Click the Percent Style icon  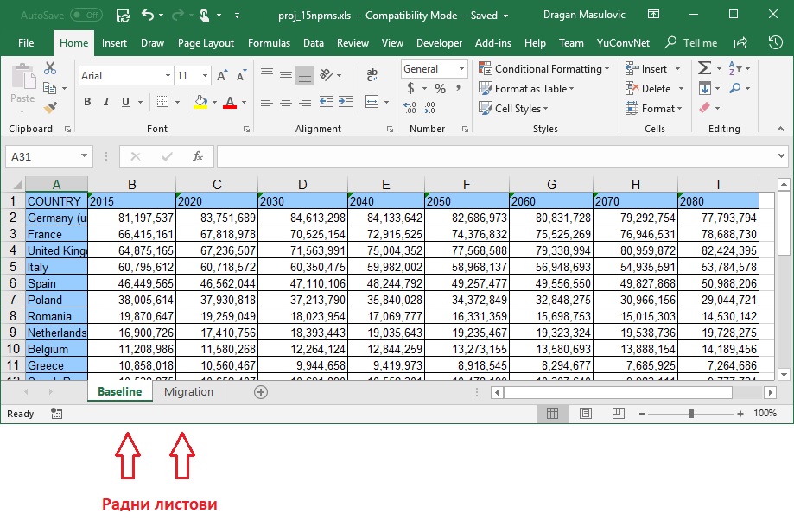[x=440, y=88]
